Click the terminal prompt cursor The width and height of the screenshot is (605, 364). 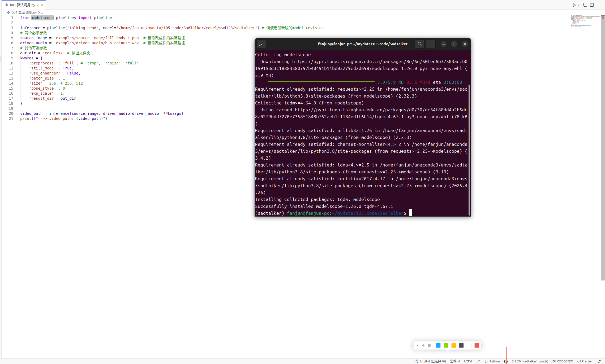[x=410, y=213]
